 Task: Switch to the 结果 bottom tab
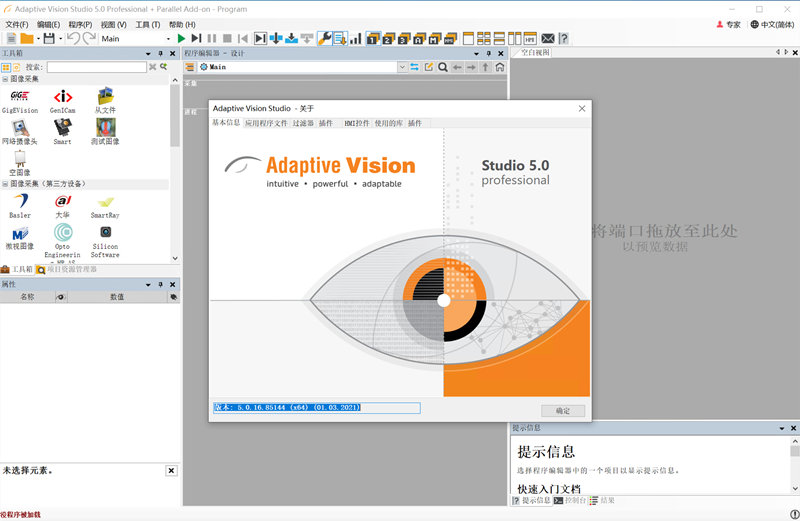coord(602,501)
